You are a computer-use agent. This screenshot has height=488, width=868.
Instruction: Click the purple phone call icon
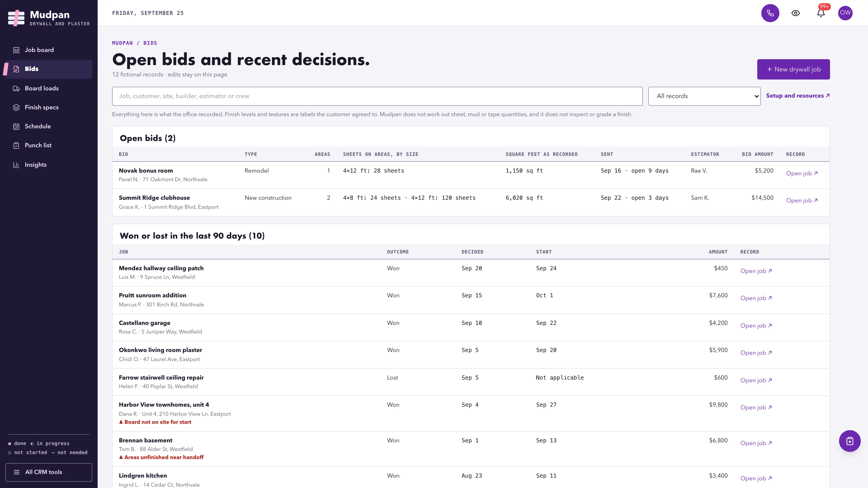pos(770,13)
